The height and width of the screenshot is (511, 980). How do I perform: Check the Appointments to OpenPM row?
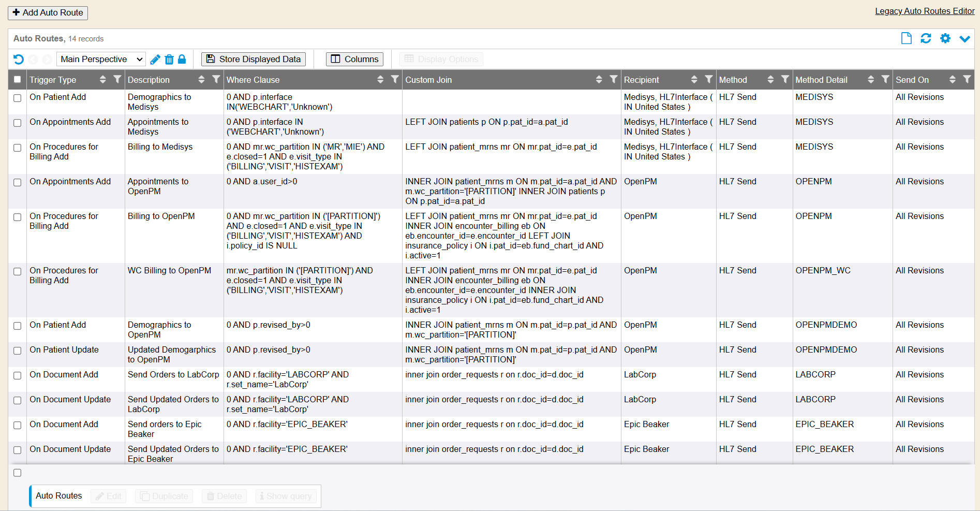pos(18,182)
